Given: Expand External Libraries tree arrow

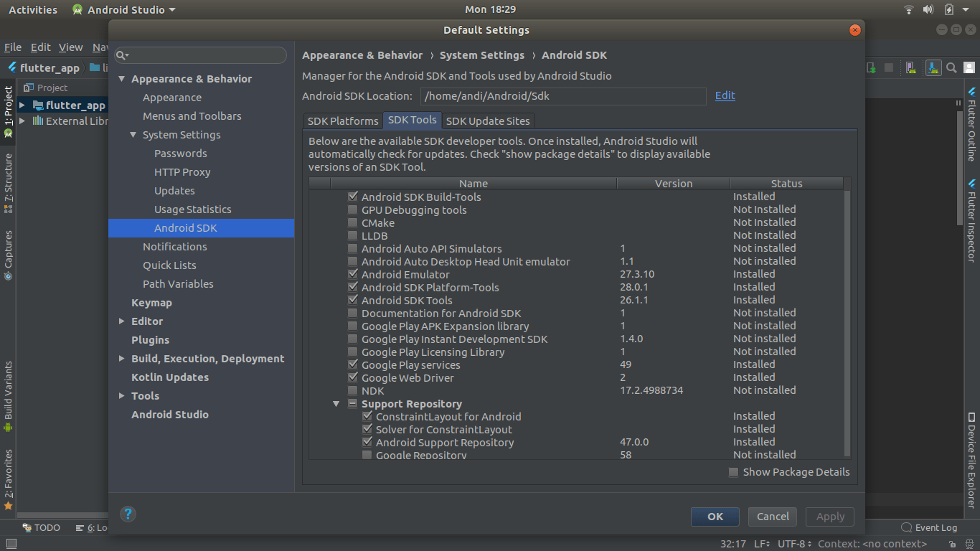Looking at the screenshot, I should [22, 121].
